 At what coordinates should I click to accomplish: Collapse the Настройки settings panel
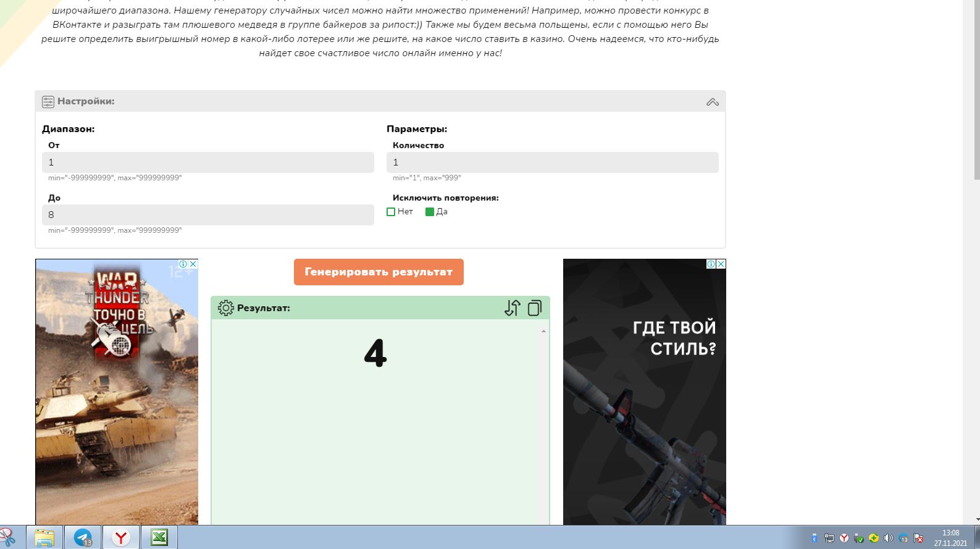[713, 102]
